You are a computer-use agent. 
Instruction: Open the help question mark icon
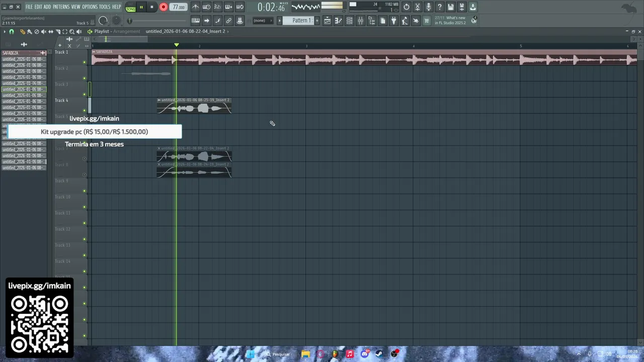point(440,7)
